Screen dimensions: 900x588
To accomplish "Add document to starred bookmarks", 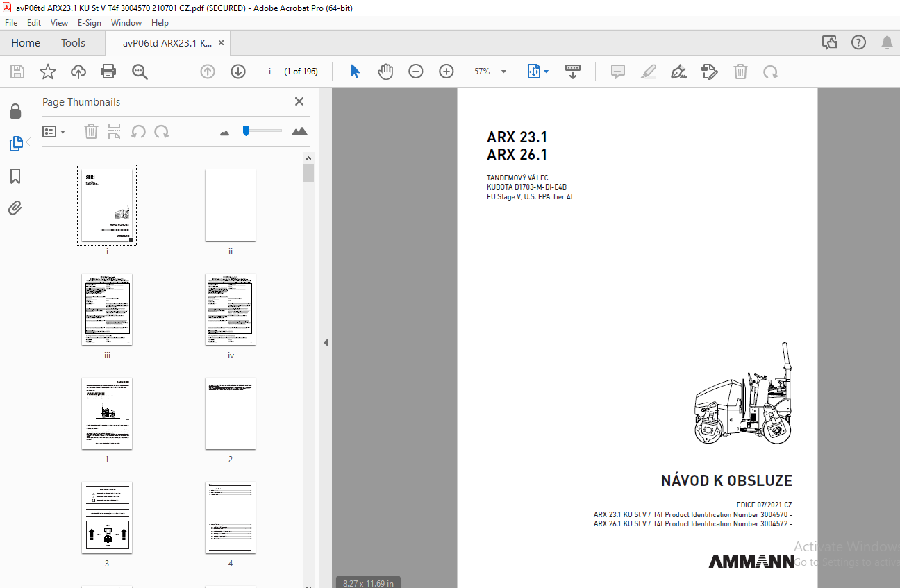I will (47, 72).
